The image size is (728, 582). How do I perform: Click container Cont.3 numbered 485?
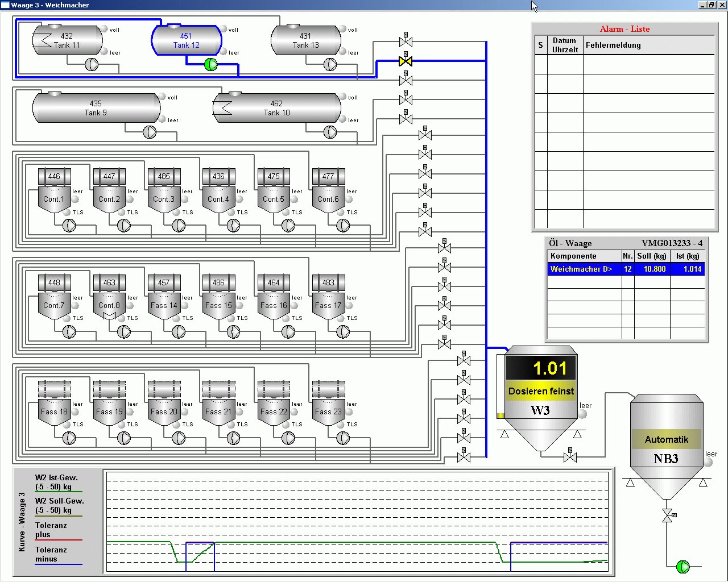[164, 190]
